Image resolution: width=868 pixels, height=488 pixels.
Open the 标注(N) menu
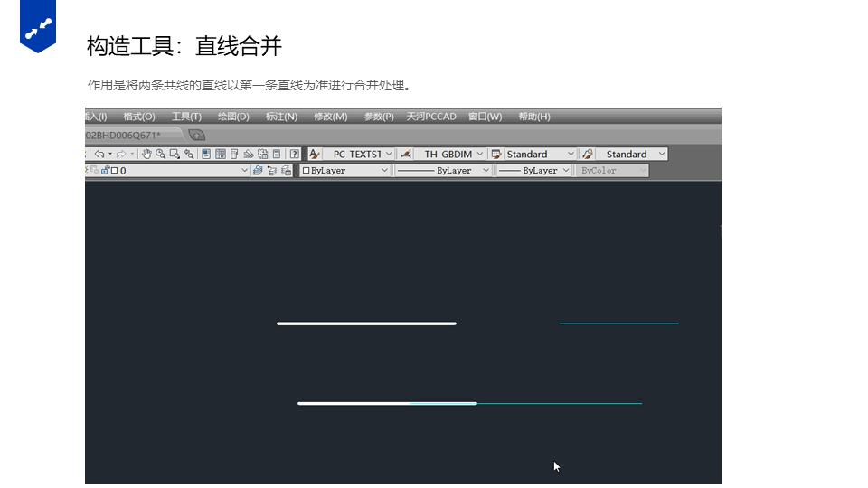pyautogui.click(x=281, y=117)
